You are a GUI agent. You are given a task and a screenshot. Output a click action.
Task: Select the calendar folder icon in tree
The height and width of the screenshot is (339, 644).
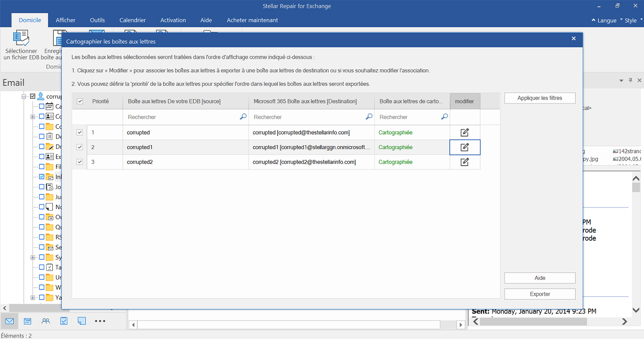click(x=50, y=106)
